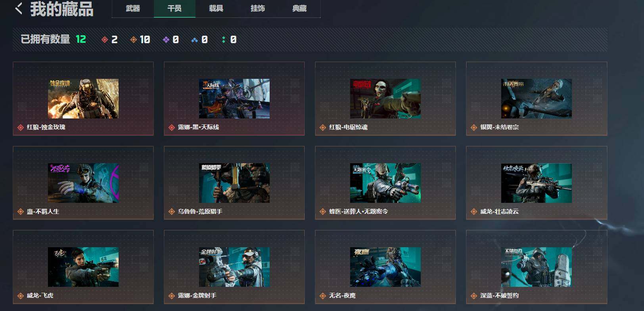This screenshot has width=644, height=311.
Task: Click the red rarity icon beside 红狼-蚀金玫瑰
Action: [21, 128]
